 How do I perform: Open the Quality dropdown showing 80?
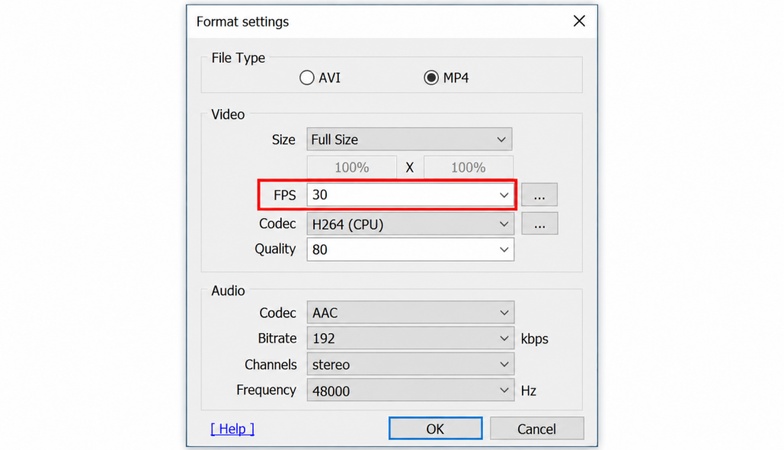(x=410, y=250)
